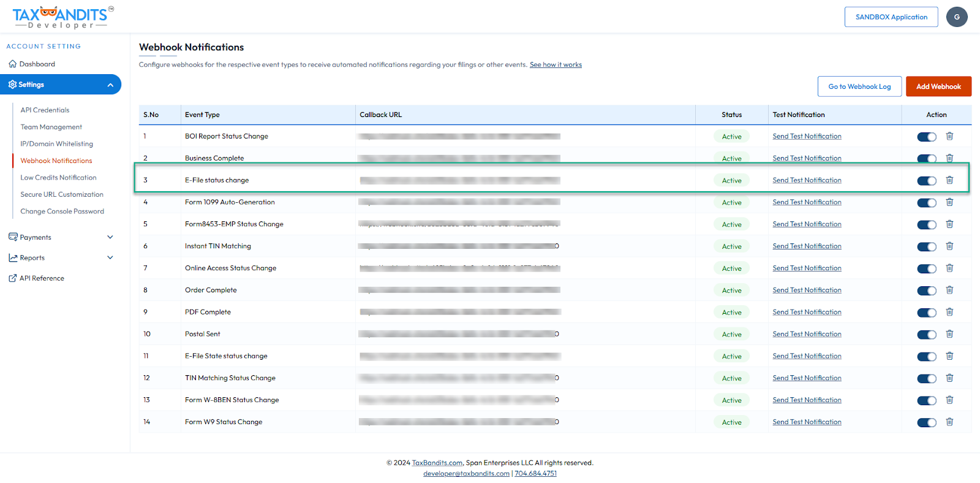Click the Dashboard label in the sidebar
Image resolution: width=980 pixels, height=483 pixels.
pos(37,64)
